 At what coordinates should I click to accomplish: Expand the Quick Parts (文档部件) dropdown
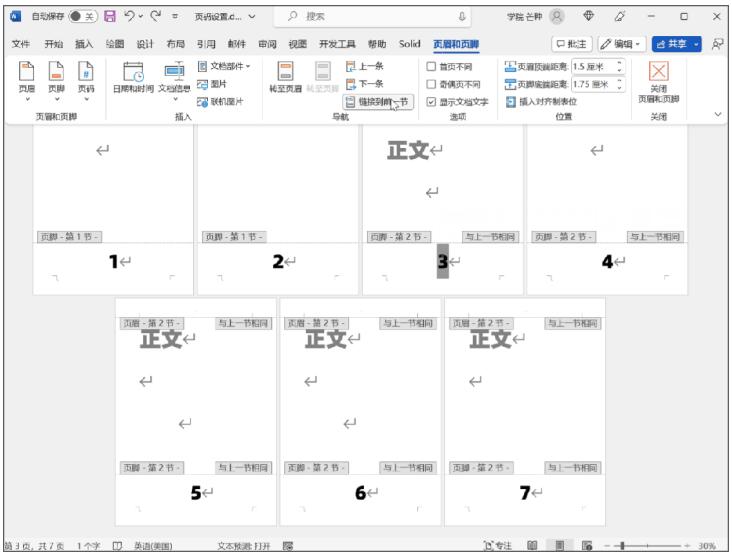tap(224, 67)
